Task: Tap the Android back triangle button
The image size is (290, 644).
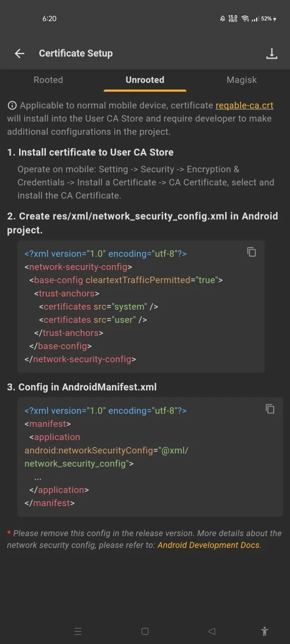Action: point(212,631)
